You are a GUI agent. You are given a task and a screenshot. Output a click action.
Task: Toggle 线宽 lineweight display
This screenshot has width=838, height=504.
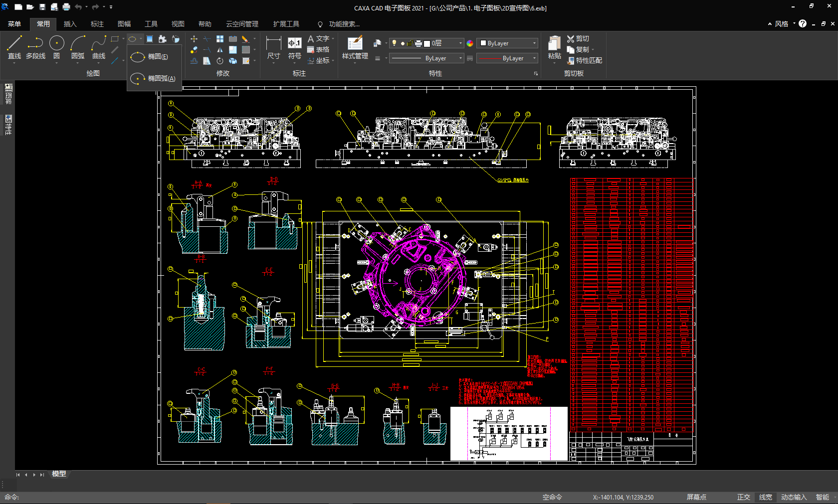coord(765,497)
